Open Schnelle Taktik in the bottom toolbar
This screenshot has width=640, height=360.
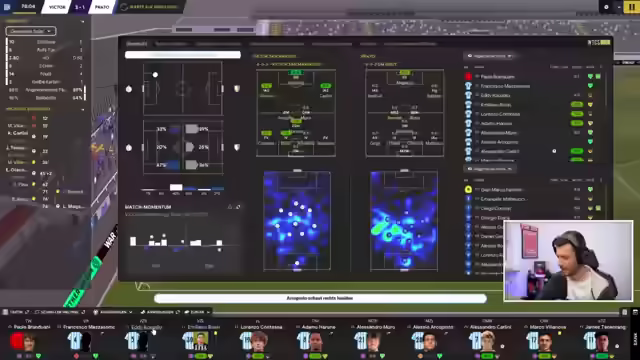60,312
